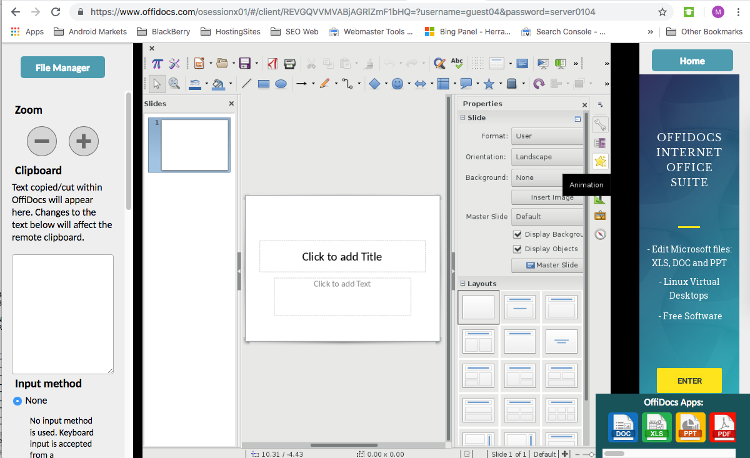The image size is (750, 458).
Task: Click the Save icon in toolbar
Action: coord(243,63)
